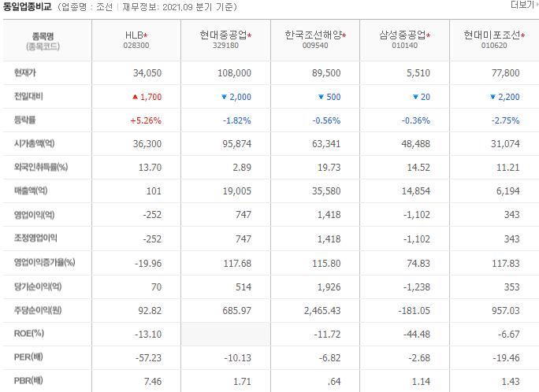
Task: Click foreign ownership value 11.21
Action: 508,168
